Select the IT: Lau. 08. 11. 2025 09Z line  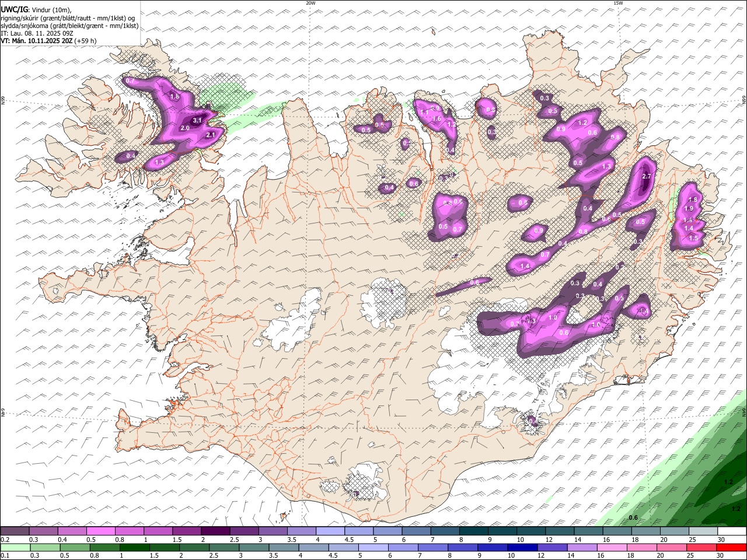click(37, 33)
